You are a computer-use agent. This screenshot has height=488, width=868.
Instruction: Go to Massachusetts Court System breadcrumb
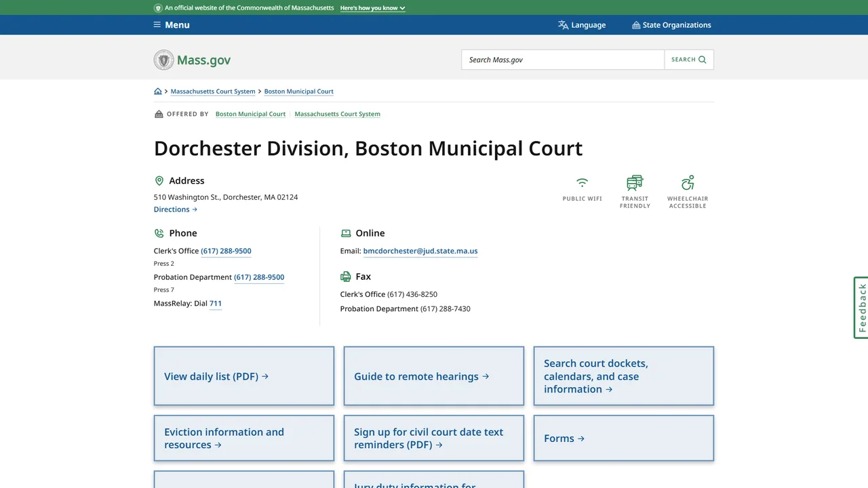[x=213, y=91]
